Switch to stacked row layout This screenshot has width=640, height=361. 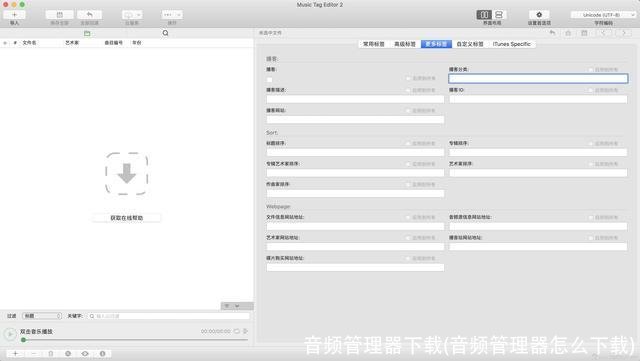click(x=499, y=15)
